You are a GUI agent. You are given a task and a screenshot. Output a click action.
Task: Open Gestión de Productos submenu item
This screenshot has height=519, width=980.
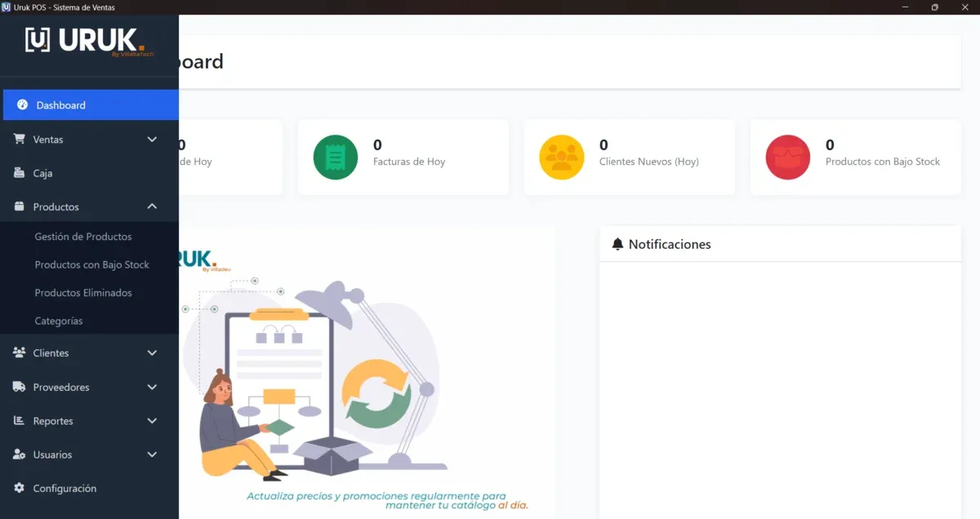pos(83,237)
